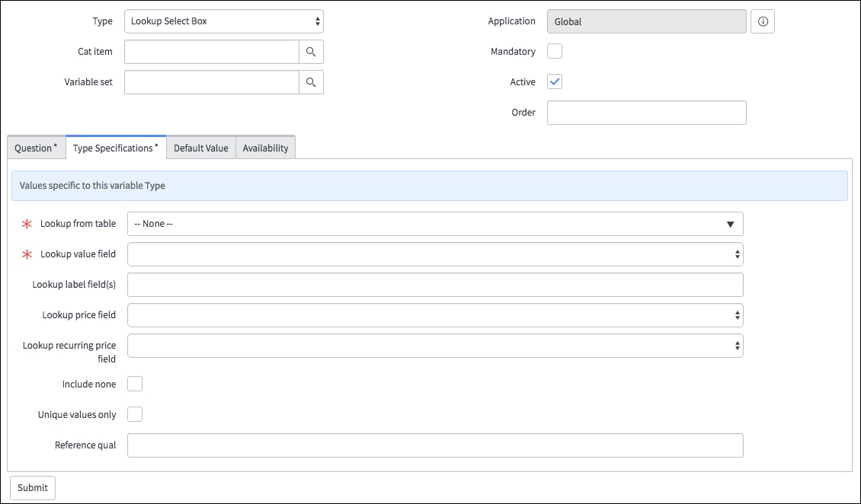Select the Availability tab

tap(265, 147)
